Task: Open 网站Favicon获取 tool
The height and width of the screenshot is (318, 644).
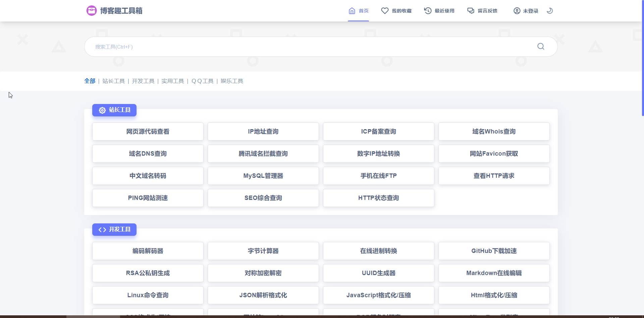Action: (x=494, y=154)
